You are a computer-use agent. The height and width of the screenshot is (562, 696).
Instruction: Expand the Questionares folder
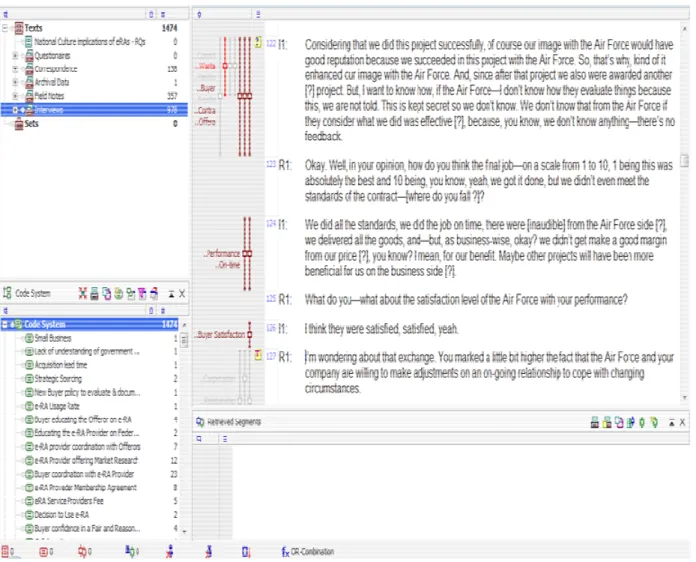tap(15, 55)
